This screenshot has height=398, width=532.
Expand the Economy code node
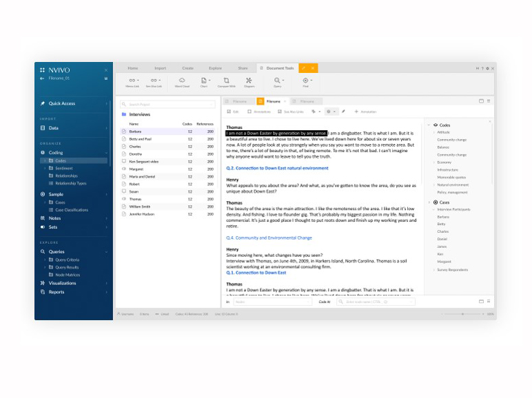tap(434, 163)
